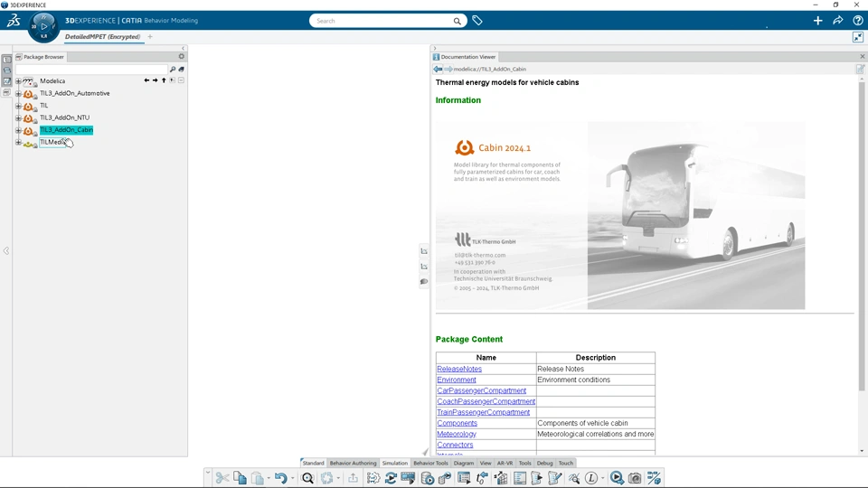Click the Package Browser settings gear
Image resolution: width=868 pixels, height=488 pixels.
(x=181, y=56)
